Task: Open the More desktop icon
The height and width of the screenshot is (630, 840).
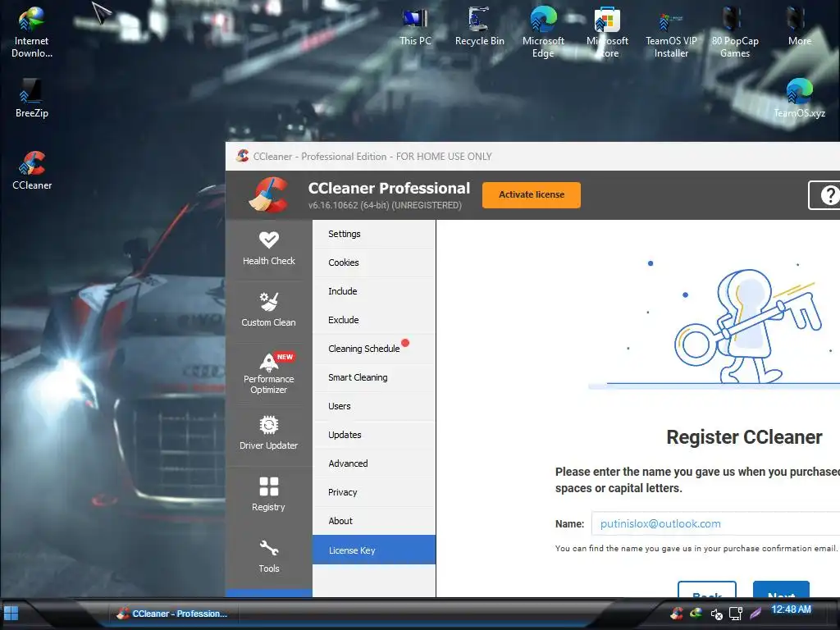Action: point(799,27)
